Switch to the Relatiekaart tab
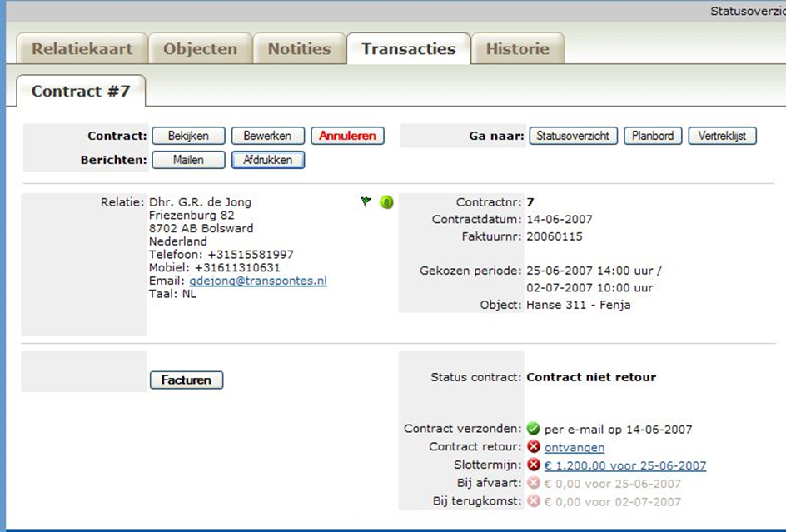Viewport: 786px width, 532px height. [82, 49]
